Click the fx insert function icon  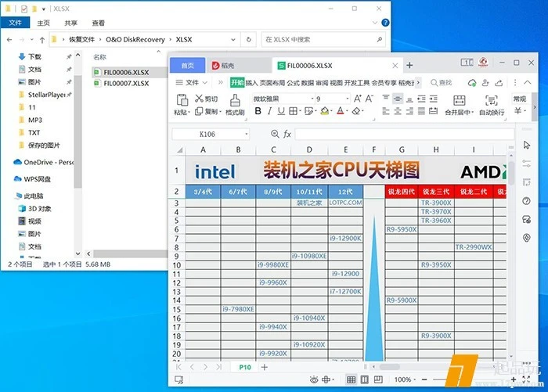(x=287, y=134)
